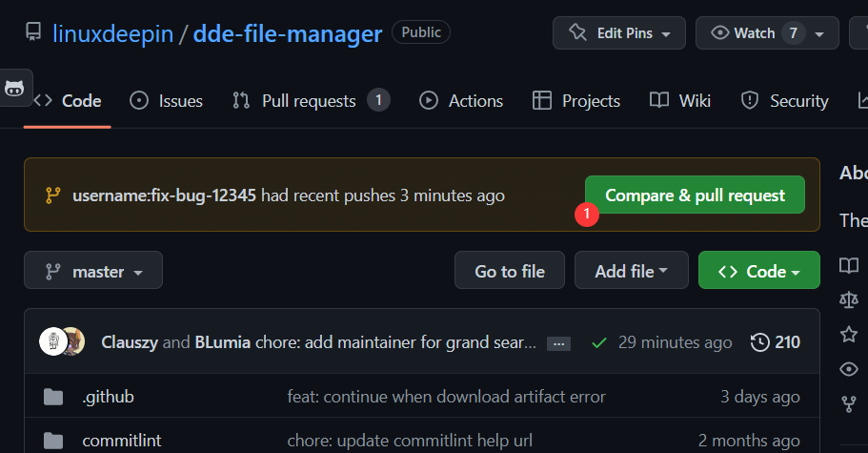
Task: Click the license scale icon in sidebar
Action: (x=849, y=299)
